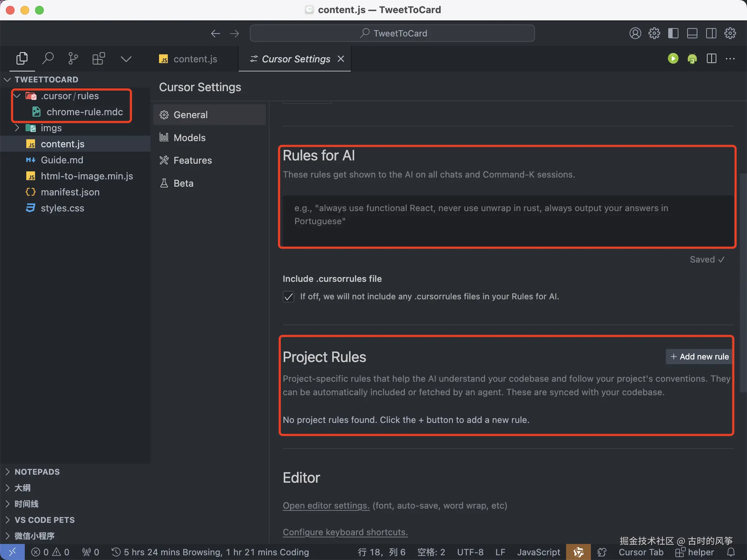Click the Rules for AI text area
The height and width of the screenshot is (560, 747).
point(508,221)
